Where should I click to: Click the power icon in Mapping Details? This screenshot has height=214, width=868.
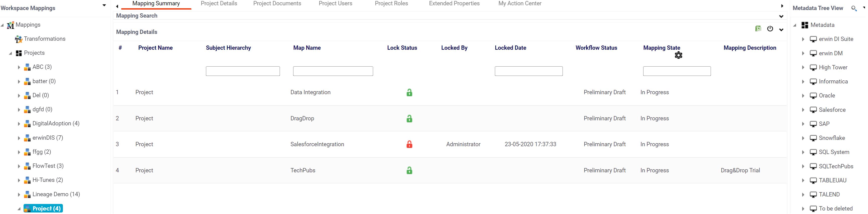pos(770,29)
